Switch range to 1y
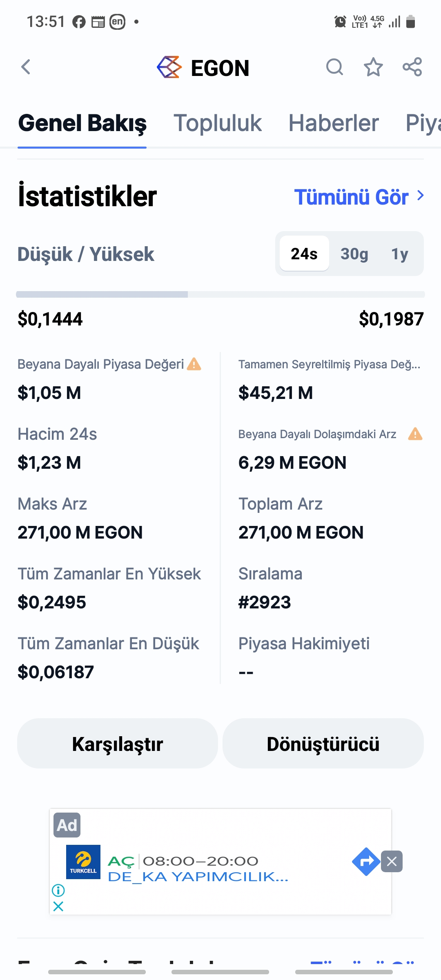 [x=400, y=254]
